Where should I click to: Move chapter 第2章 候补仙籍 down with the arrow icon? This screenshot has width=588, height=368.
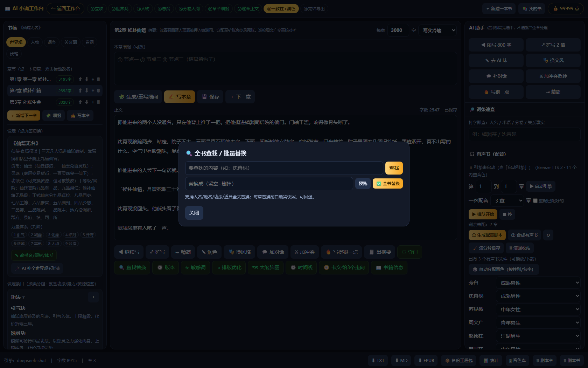(86, 90)
